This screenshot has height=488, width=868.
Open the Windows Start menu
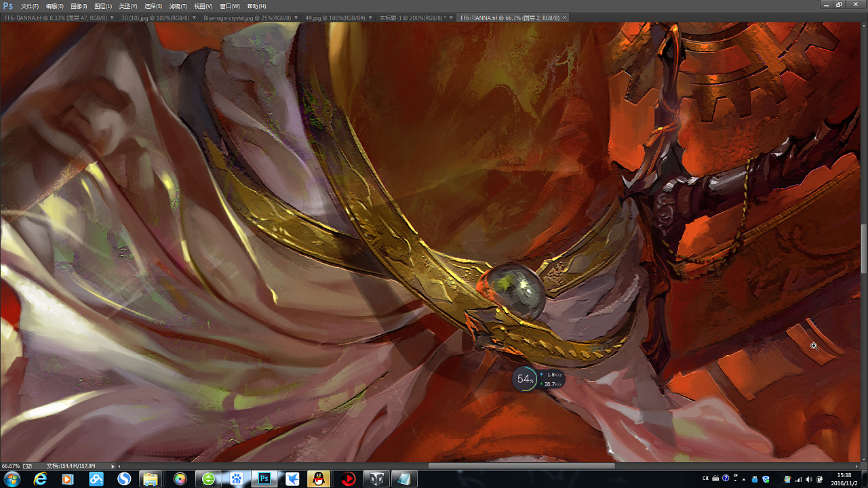[12, 479]
